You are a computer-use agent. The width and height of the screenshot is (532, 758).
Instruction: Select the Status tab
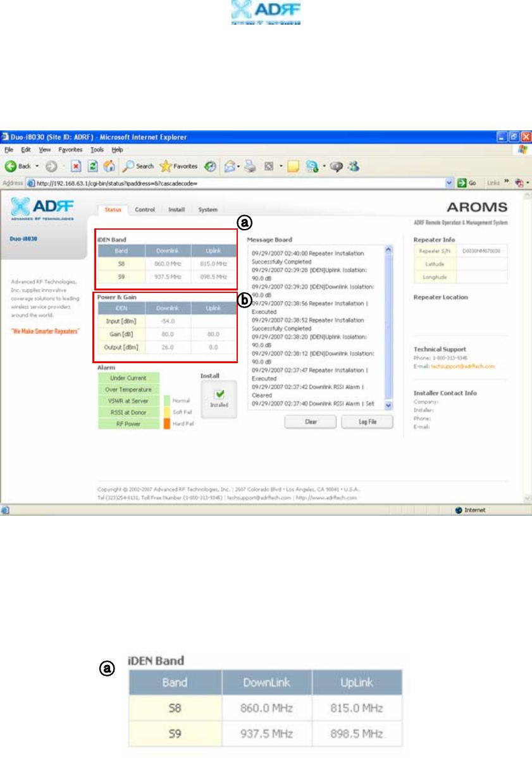tap(113, 210)
